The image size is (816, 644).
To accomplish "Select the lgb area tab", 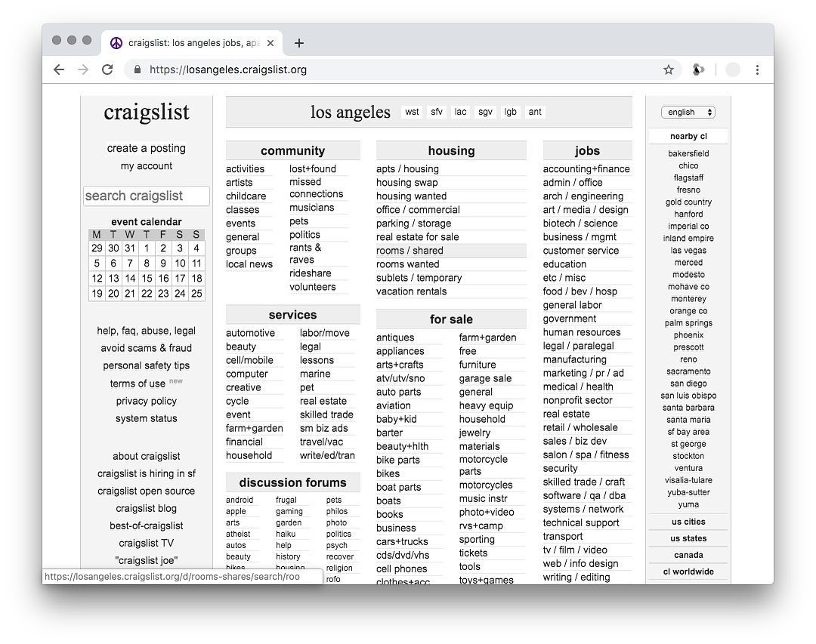I will point(511,112).
